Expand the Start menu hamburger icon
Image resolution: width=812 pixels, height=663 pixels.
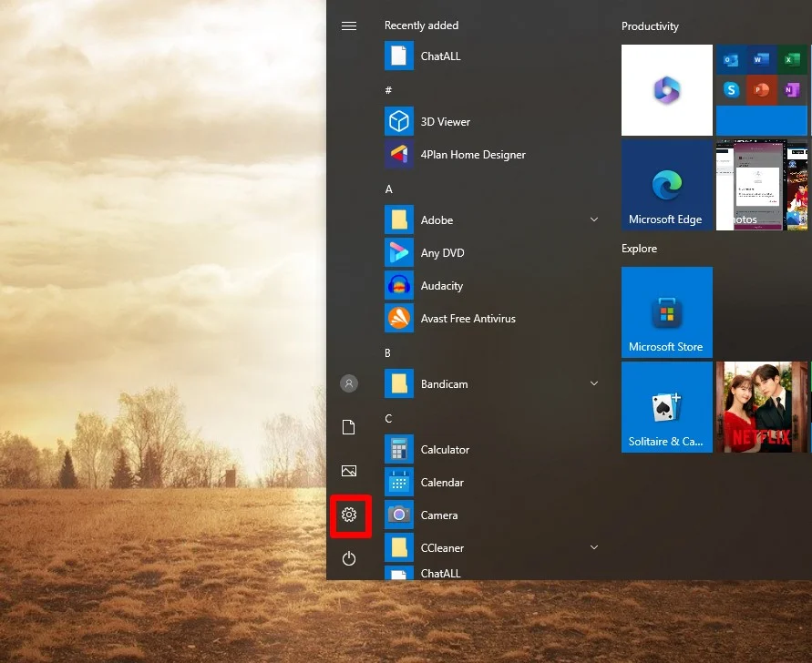coord(349,25)
